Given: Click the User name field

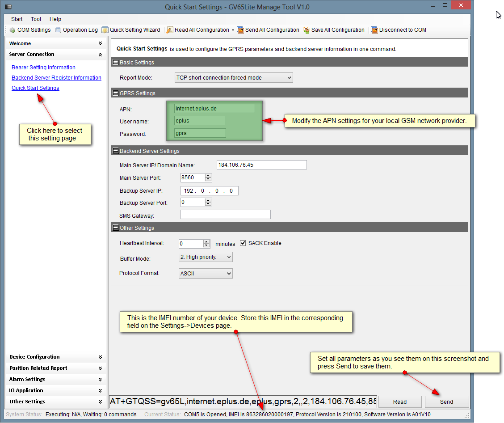Looking at the screenshot, I should click(x=200, y=121).
